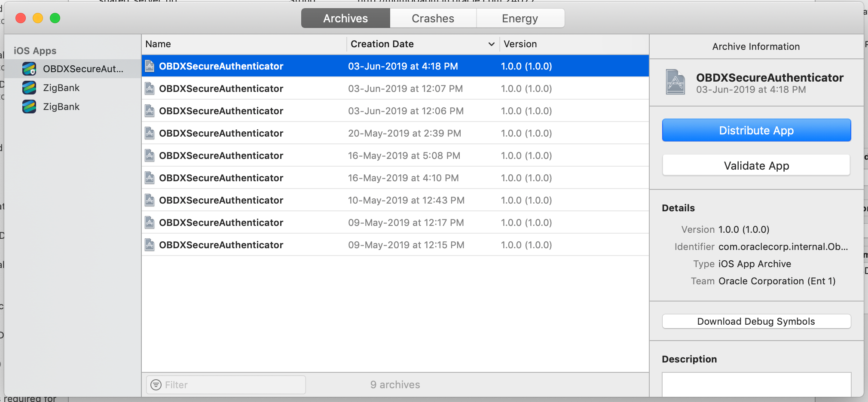Switch to the Energy tab
This screenshot has width=868, height=402.
(520, 18)
